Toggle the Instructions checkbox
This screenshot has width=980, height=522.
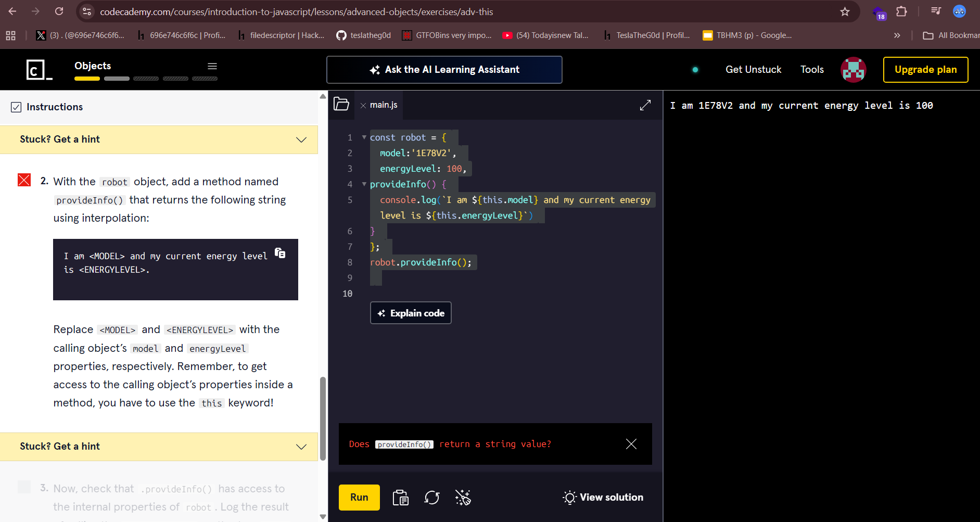16,107
